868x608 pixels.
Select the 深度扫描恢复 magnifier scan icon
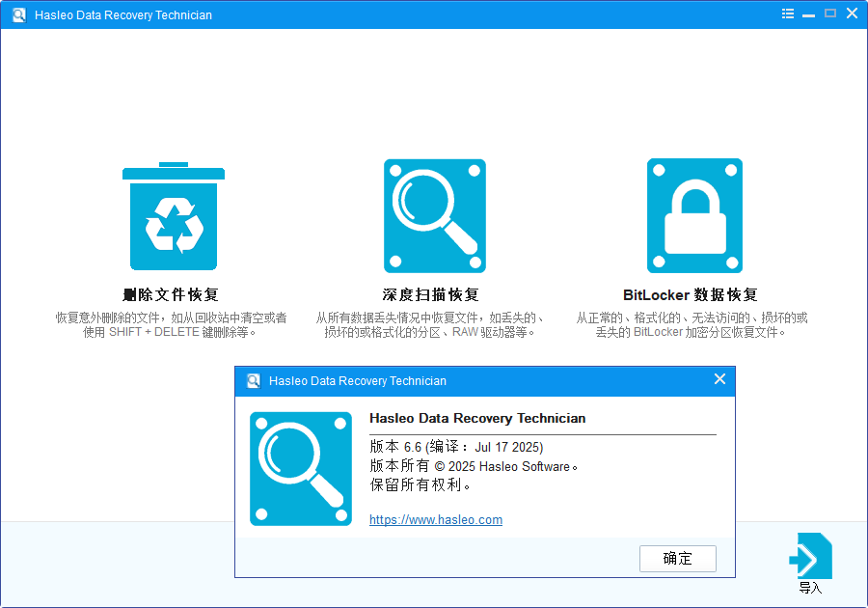click(x=434, y=215)
